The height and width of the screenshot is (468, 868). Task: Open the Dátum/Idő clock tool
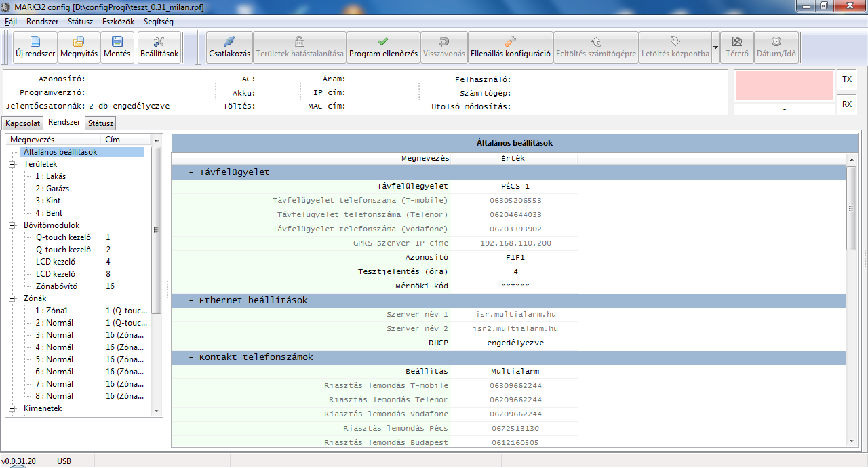tap(776, 47)
